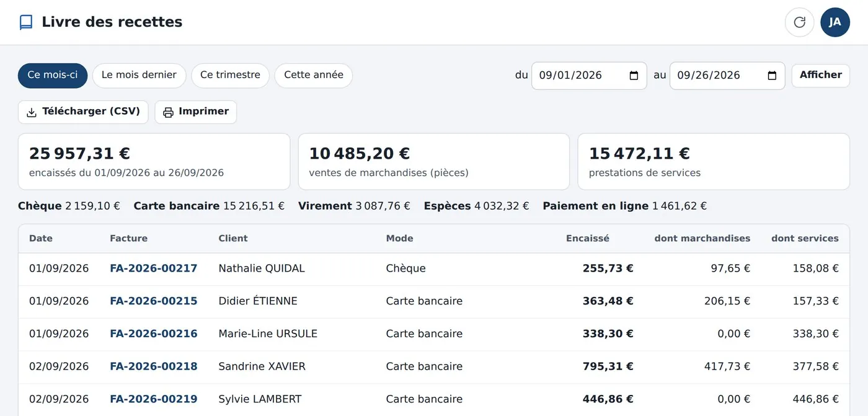Click the 377,58 € services amount
868x416 pixels.
tap(816, 366)
